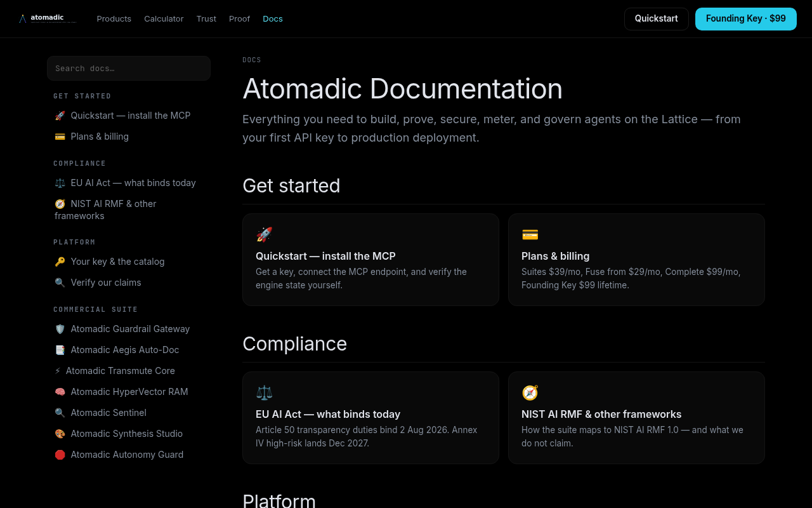The height and width of the screenshot is (508, 812).
Task: Click rocket icon on the Quickstart card
Action: (264, 235)
